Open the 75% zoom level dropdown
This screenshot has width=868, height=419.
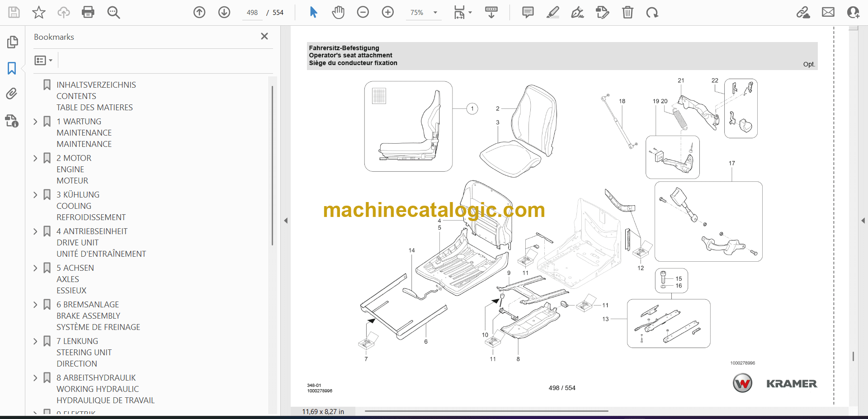[x=435, y=13]
